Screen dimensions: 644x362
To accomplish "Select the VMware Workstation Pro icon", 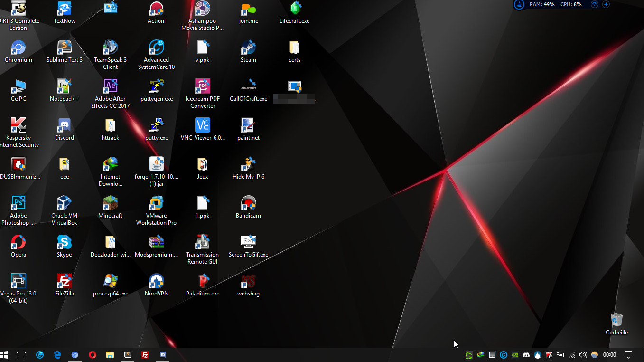I will [156, 204].
